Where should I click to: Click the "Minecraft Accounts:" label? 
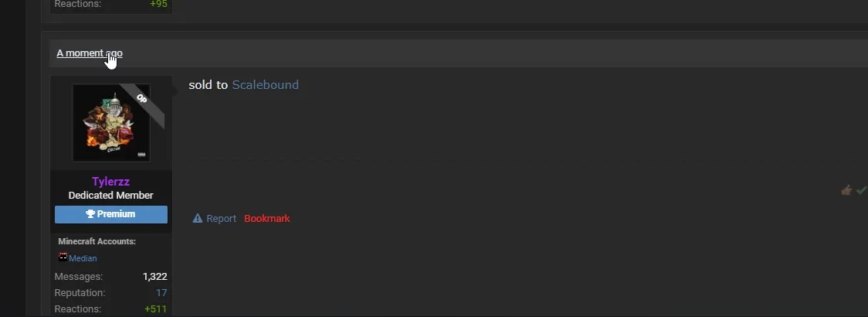coord(97,241)
